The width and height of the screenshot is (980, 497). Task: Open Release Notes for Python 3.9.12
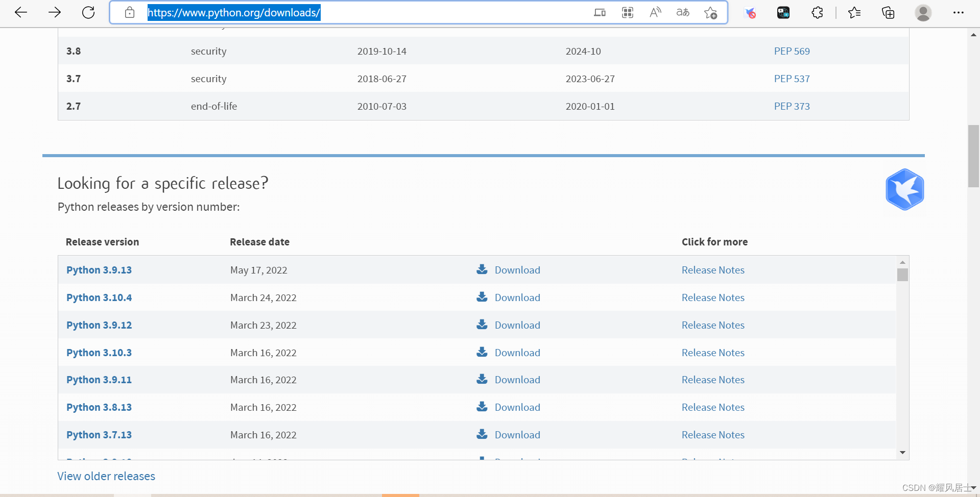click(713, 325)
